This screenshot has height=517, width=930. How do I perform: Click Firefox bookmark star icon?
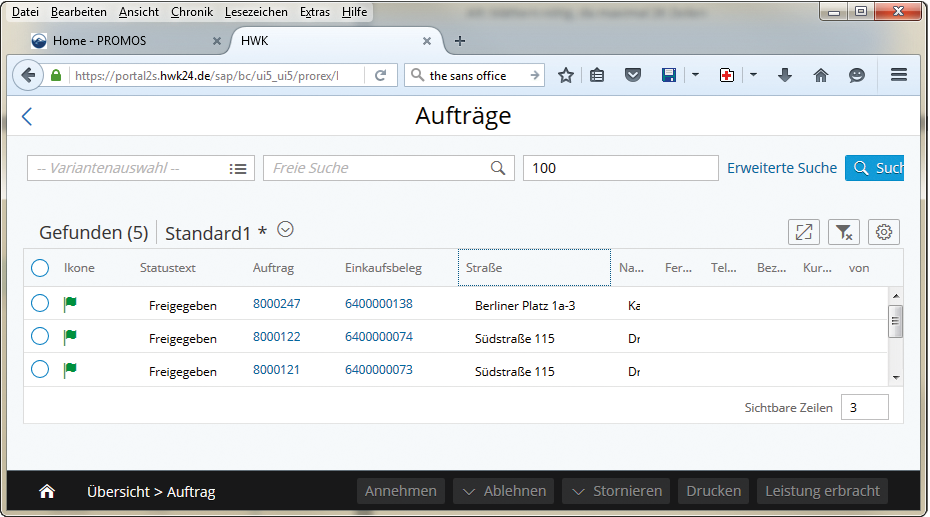(566, 75)
